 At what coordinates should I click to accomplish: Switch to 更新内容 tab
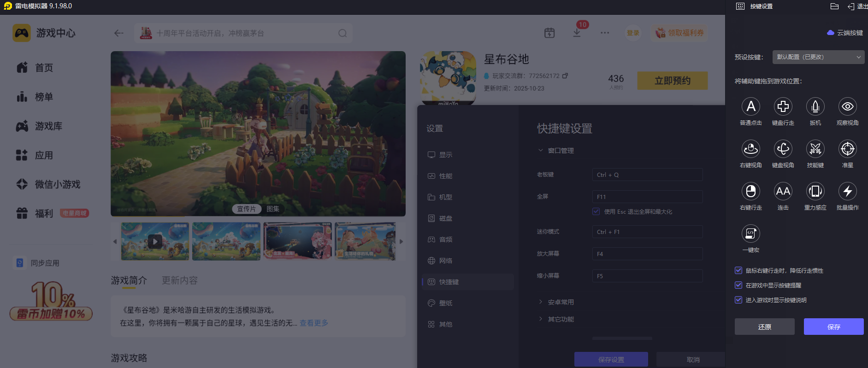click(x=179, y=280)
